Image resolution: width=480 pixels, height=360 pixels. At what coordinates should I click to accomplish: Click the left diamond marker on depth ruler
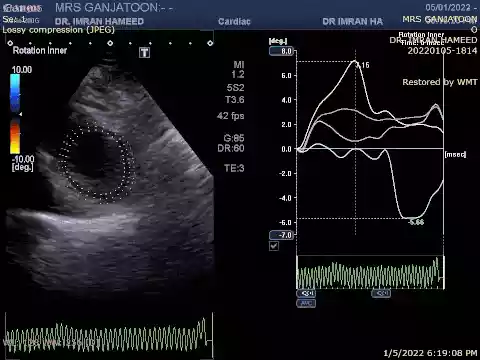(10, 43)
